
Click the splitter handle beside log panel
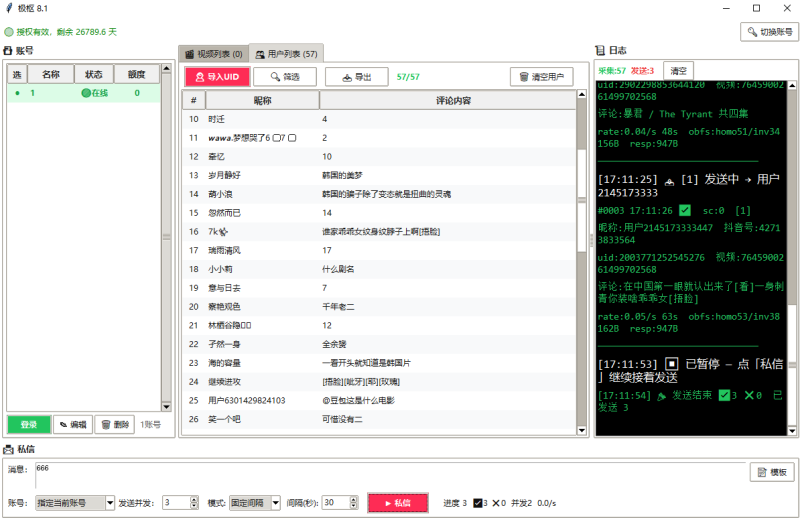591,240
